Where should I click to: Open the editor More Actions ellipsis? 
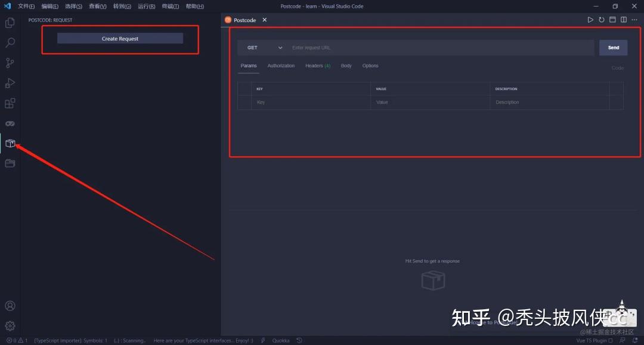(x=634, y=20)
